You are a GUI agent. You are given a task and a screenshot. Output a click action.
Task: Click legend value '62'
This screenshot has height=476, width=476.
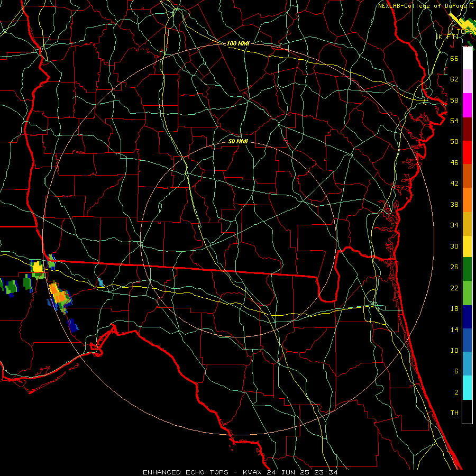(454, 79)
